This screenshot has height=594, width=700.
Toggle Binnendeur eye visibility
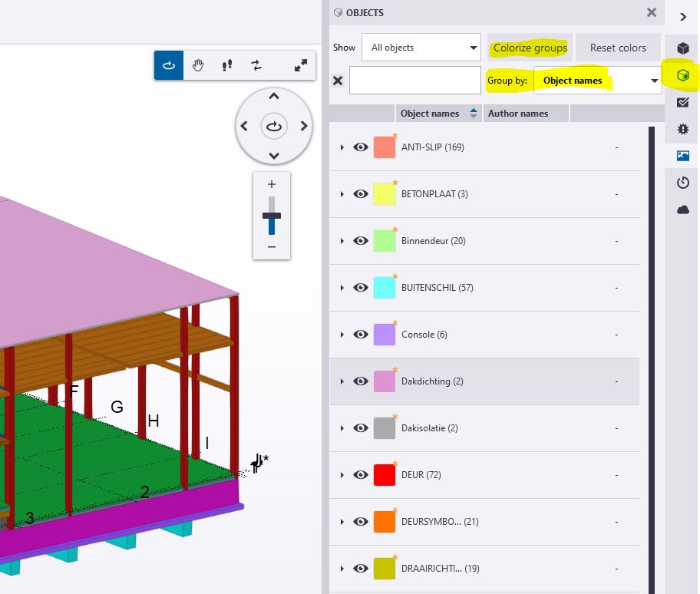(x=361, y=241)
